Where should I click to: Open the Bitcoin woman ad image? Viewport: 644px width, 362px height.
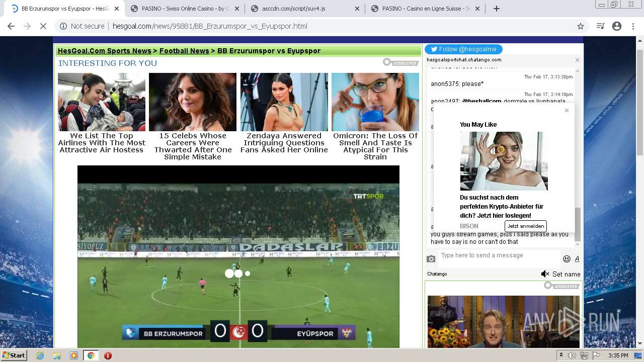[504, 161]
